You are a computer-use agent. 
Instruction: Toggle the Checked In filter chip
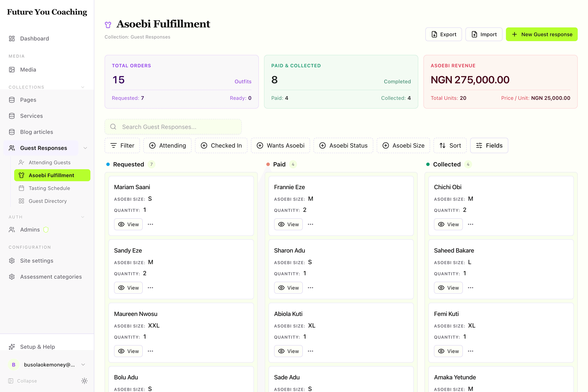point(221,145)
